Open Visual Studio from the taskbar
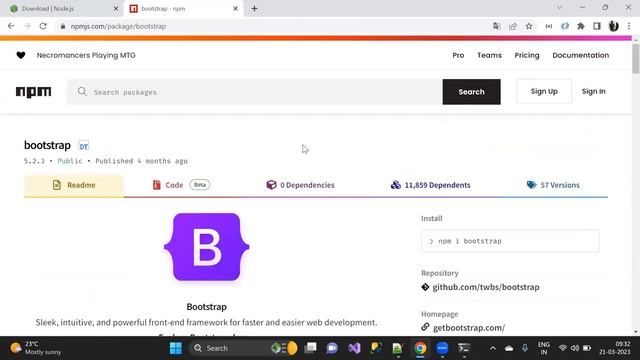This screenshot has height=360, width=640. tap(354, 348)
